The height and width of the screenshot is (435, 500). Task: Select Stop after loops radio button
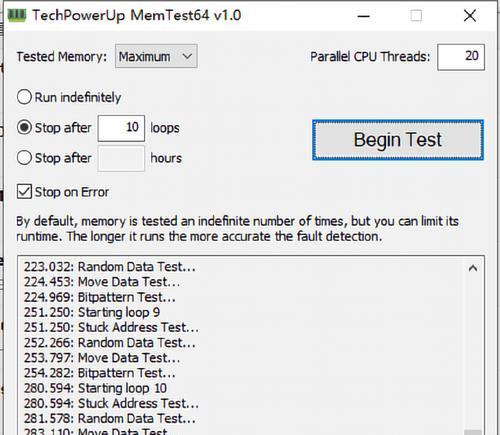pyautogui.click(x=24, y=127)
